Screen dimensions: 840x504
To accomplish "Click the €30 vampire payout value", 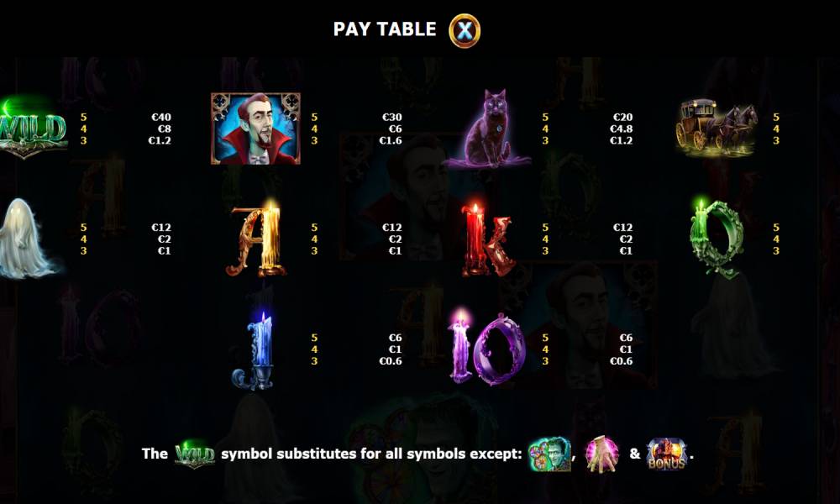I will point(392,117).
